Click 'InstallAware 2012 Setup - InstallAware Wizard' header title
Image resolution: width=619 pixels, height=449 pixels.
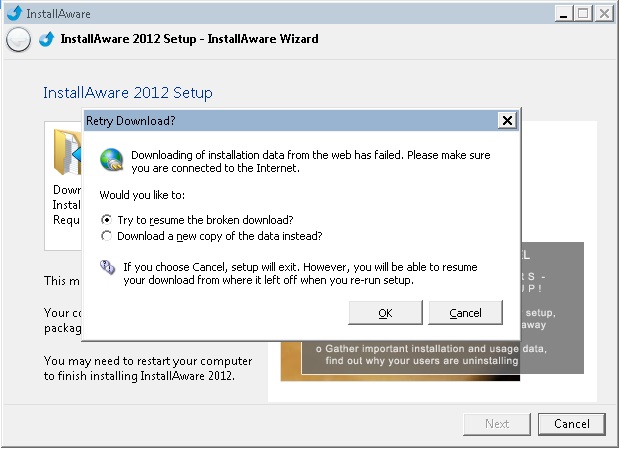tap(189, 39)
